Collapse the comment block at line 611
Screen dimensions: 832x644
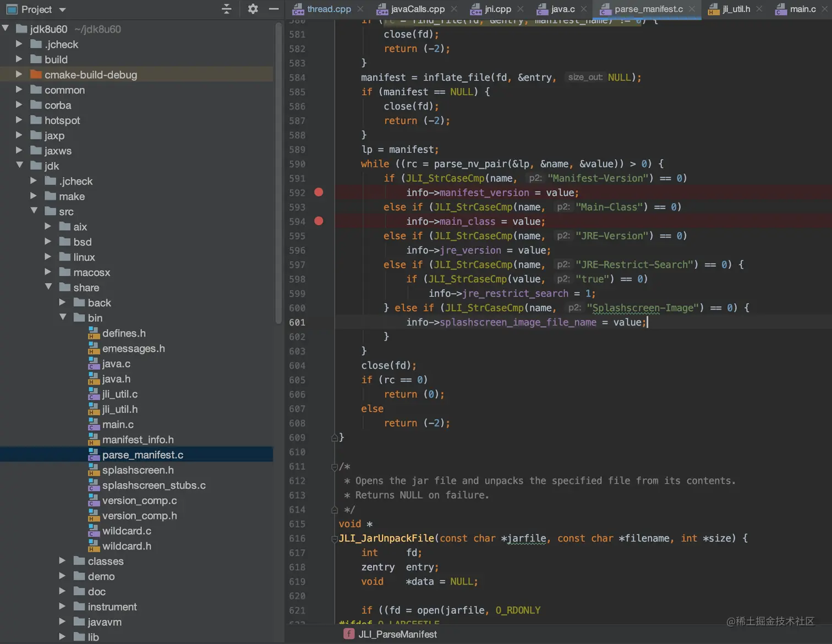tap(334, 467)
